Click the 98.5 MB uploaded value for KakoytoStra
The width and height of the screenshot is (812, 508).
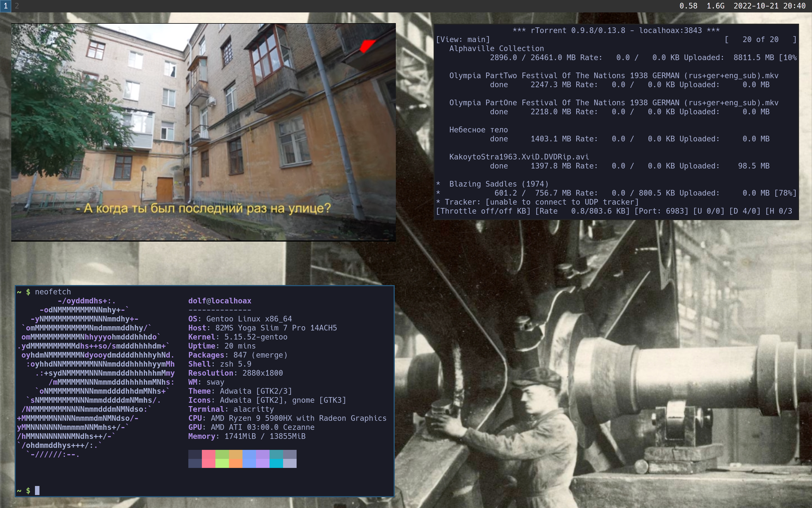tap(754, 166)
